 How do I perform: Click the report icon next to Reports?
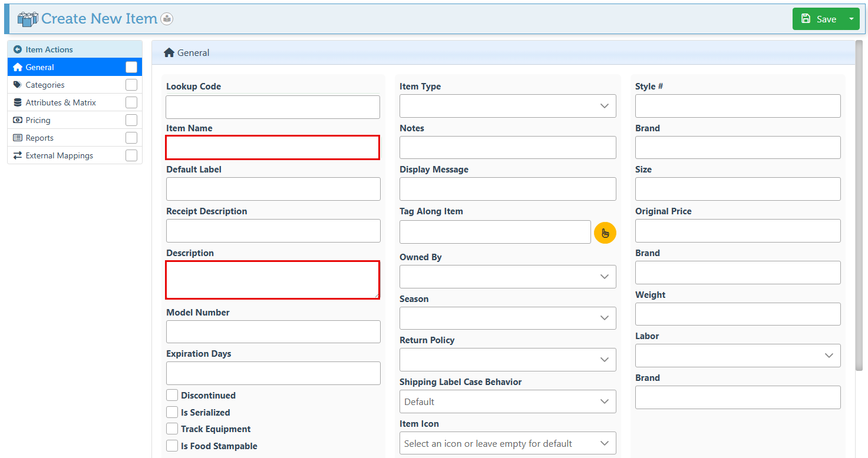pos(17,138)
